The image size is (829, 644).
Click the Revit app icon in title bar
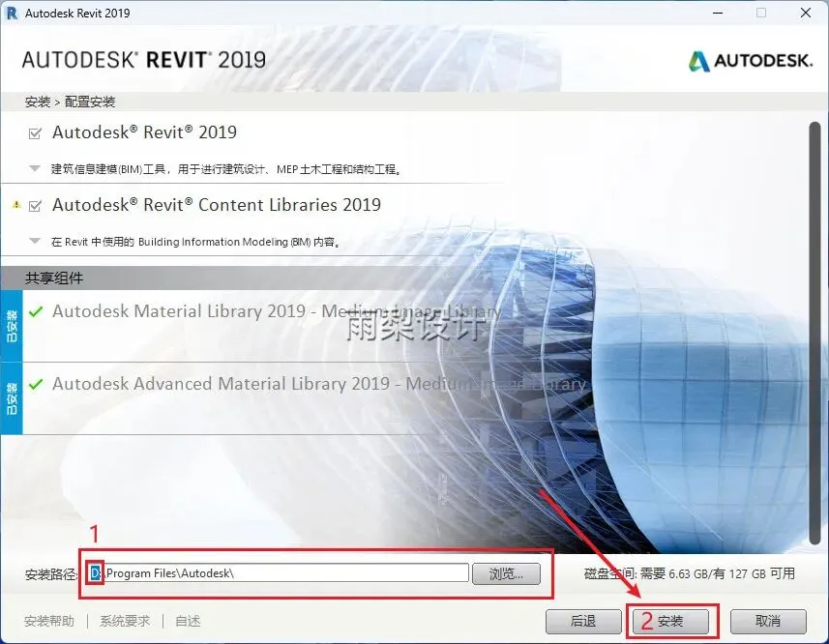pos(11,13)
